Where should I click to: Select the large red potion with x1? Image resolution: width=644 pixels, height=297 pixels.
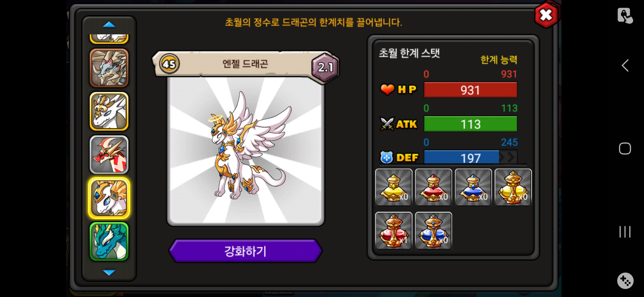click(x=394, y=231)
